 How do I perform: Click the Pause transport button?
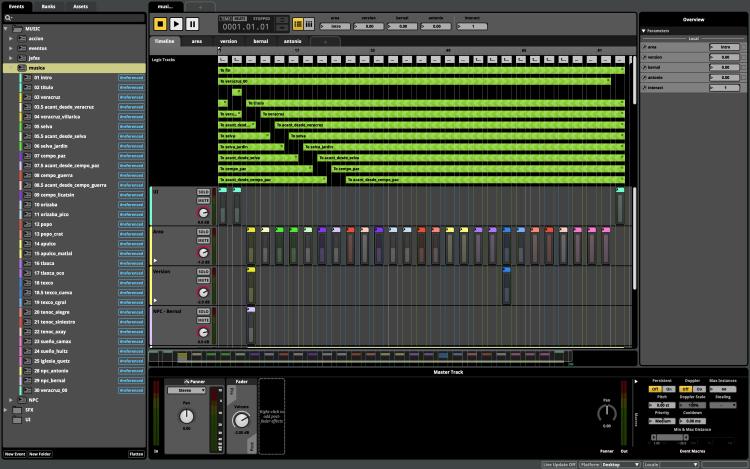pos(192,23)
